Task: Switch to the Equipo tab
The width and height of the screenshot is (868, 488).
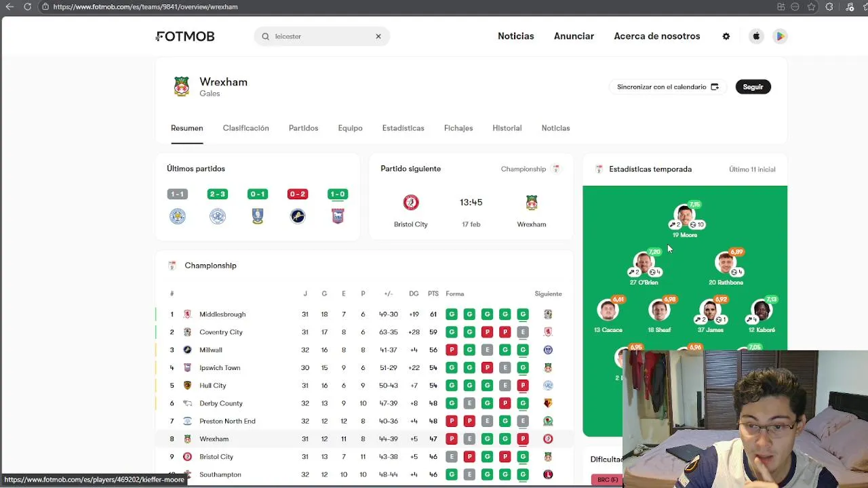Action: (x=351, y=128)
